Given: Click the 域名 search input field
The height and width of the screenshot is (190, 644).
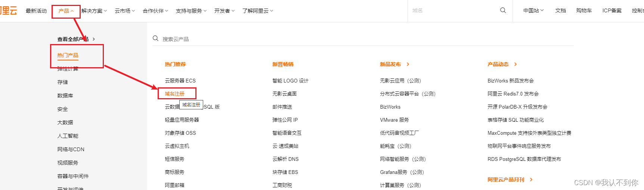Looking at the screenshot, I should click(x=454, y=10).
